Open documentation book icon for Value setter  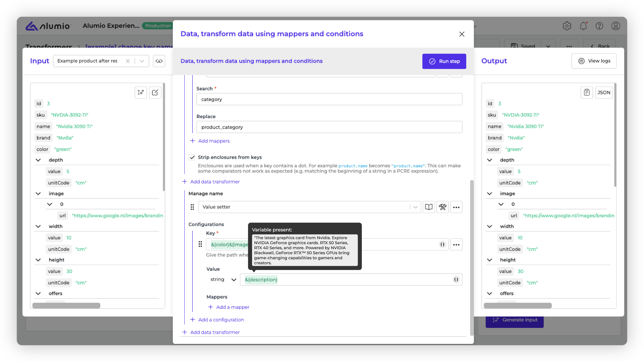(x=428, y=207)
